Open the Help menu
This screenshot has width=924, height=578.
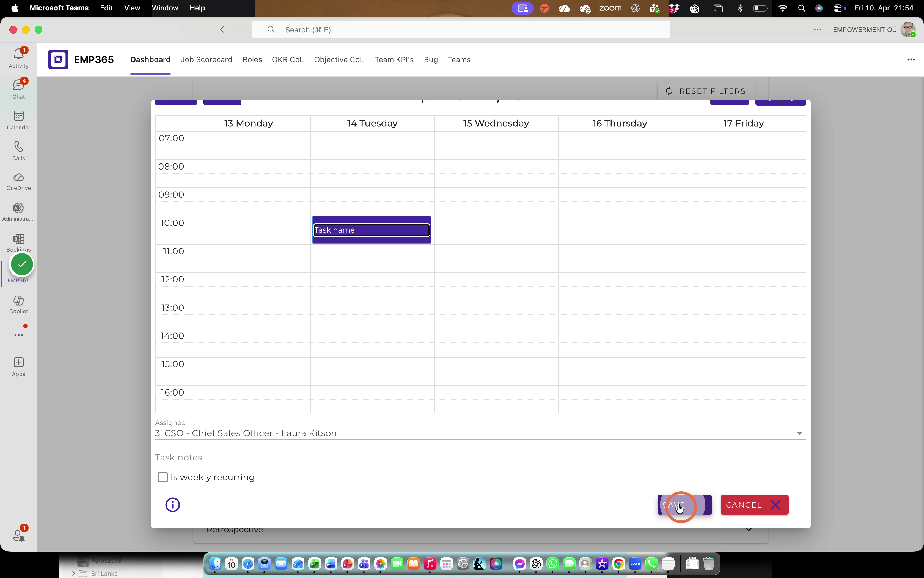pos(197,8)
